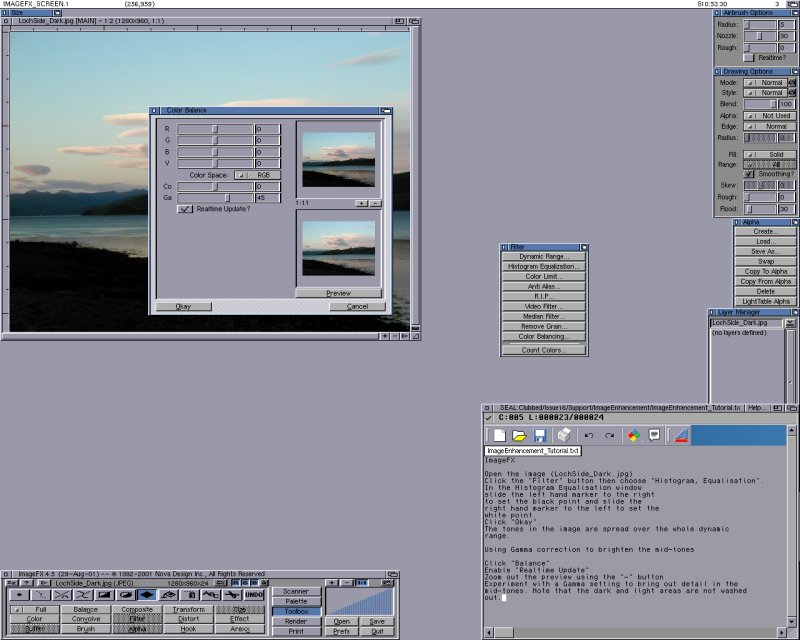Select the filled diamond drawing tool
Image resolution: width=800 pixels, height=640 pixels.
point(148,595)
